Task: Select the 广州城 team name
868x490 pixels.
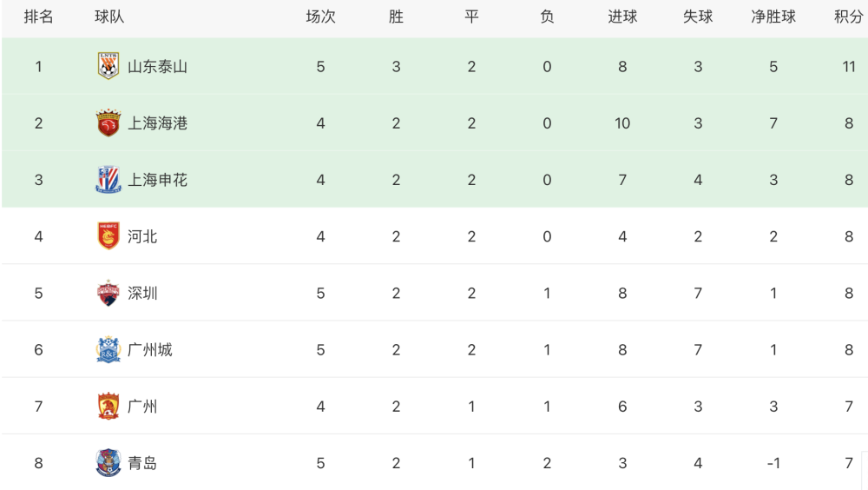Action: [x=149, y=350]
